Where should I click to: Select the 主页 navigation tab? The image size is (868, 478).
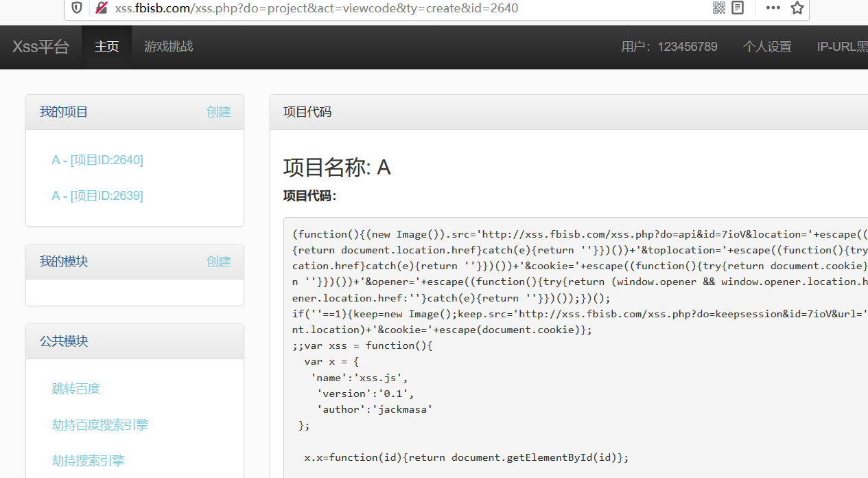point(106,47)
